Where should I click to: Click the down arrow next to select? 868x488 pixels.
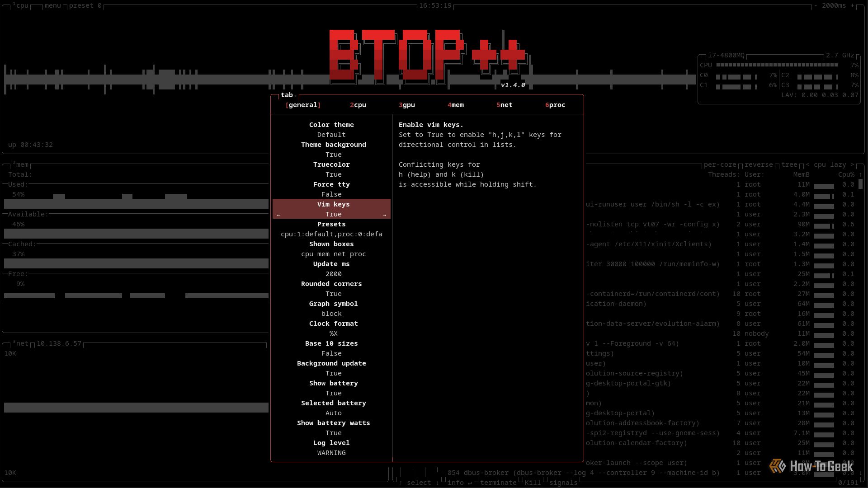coord(437,483)
